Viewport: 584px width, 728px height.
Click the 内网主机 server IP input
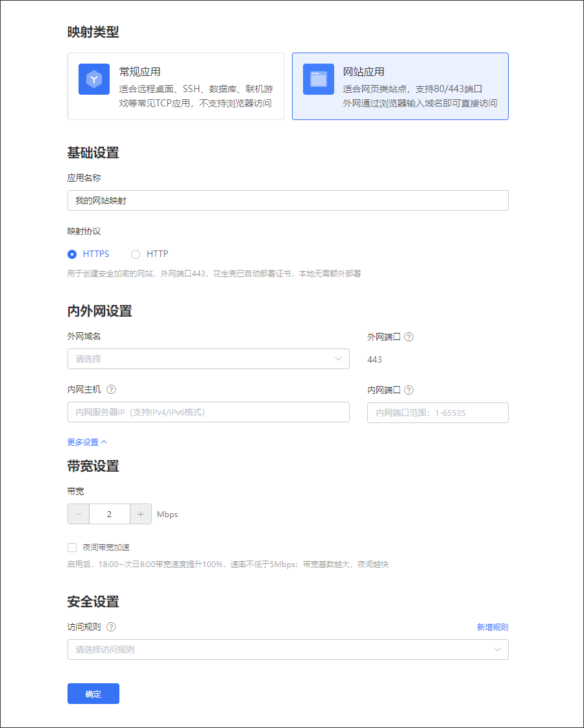tap(208, 412)
